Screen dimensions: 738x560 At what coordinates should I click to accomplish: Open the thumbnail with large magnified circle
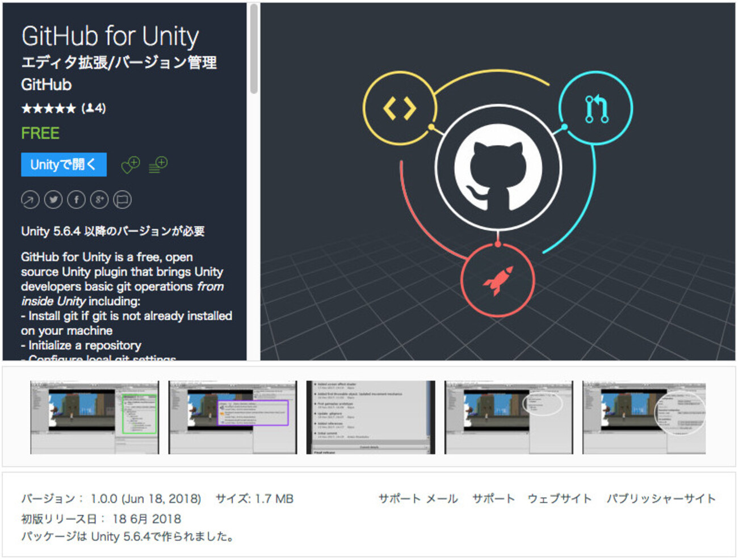point(644,417)
